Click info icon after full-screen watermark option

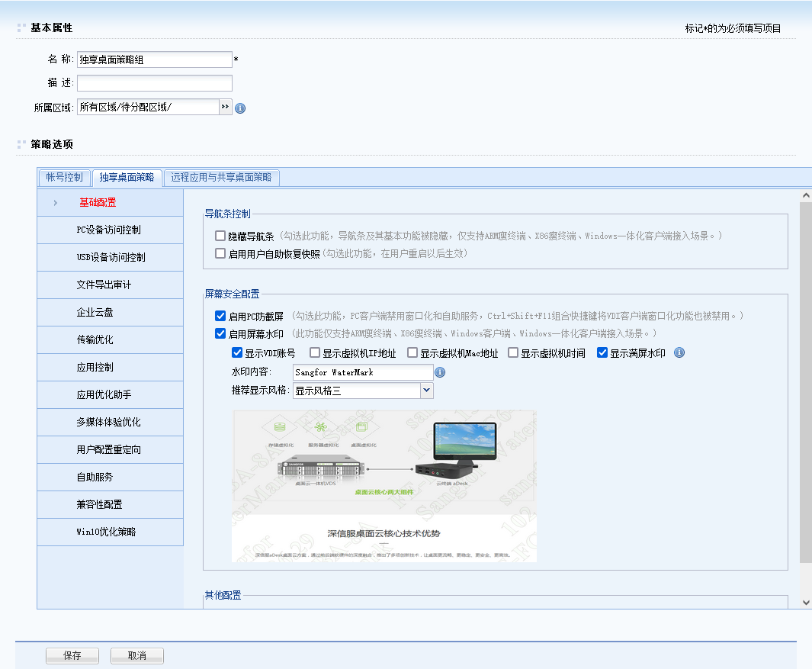tap(679, 353)
